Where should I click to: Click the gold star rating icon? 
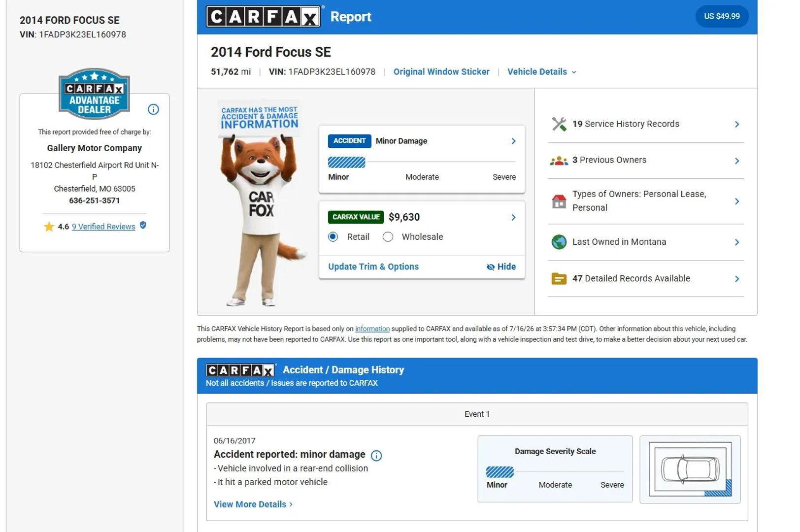tap(49, 227)
